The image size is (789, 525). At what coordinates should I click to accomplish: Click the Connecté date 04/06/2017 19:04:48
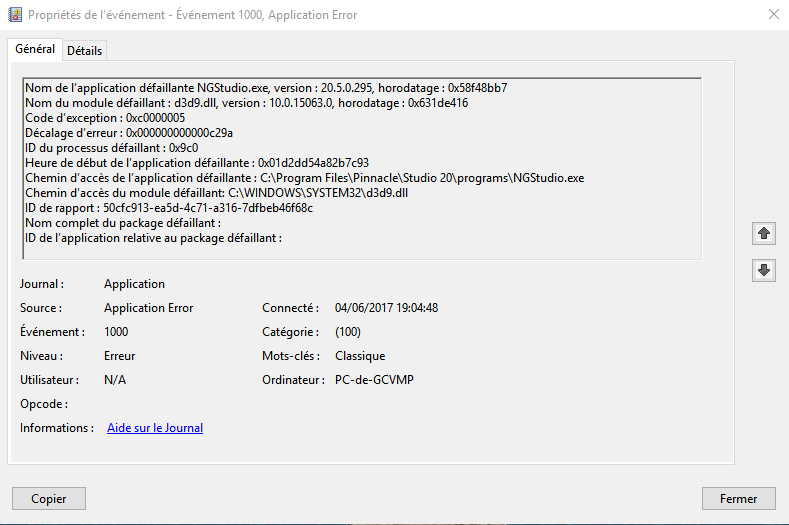point(386,308)
